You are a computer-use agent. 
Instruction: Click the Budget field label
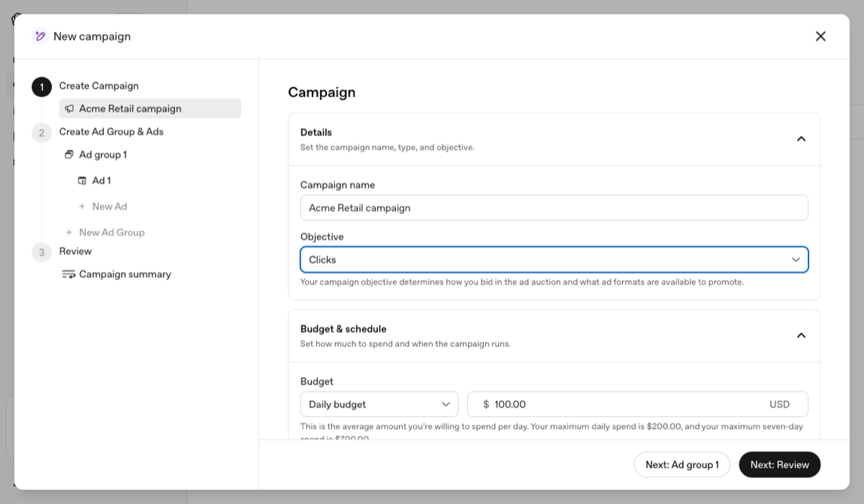[317, 382]
